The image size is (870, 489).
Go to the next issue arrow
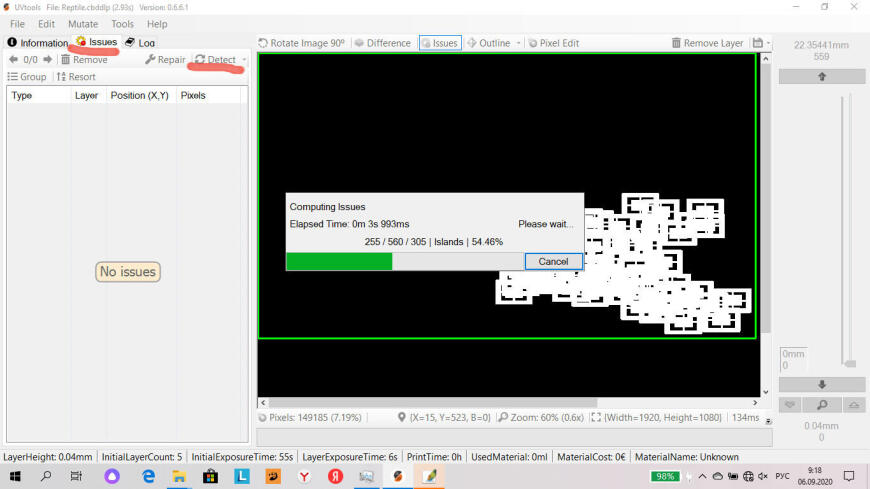pyautogui.click(x=48, y=59)
